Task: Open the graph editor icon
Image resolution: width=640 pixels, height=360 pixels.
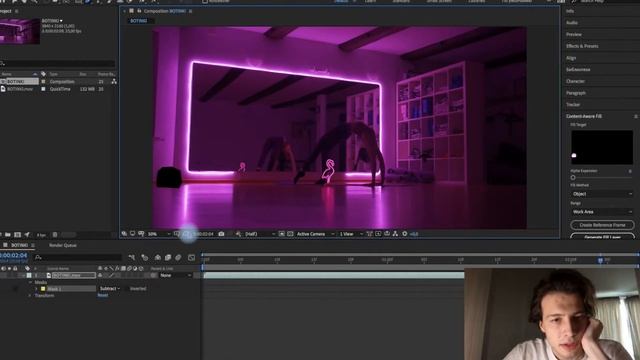Action: coord(191,257)
